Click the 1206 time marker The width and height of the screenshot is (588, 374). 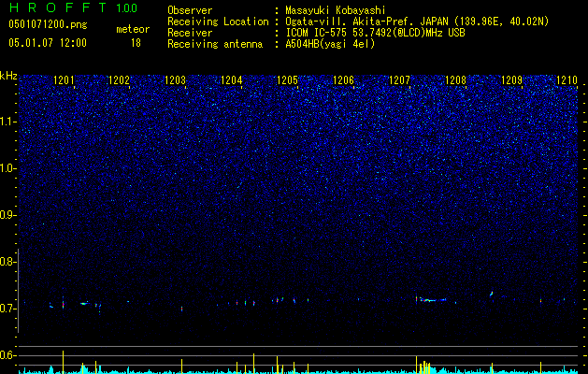(343, 79)
